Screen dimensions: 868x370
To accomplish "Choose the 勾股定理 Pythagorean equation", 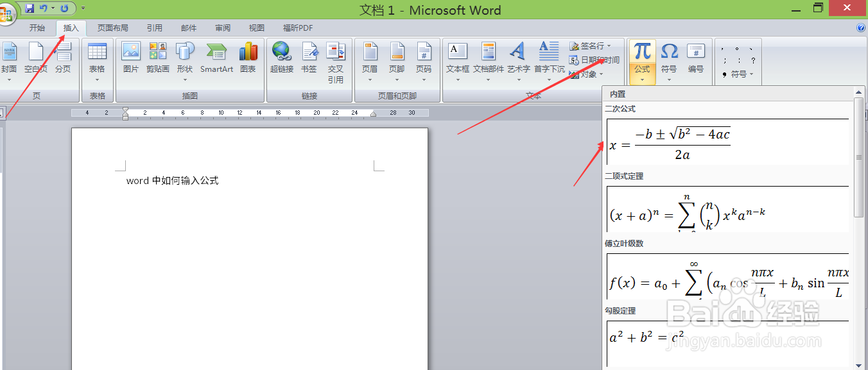I will [727, 344].
